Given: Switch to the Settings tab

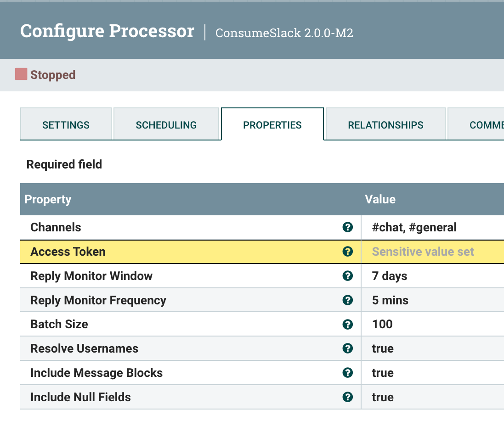Looking at the screenshot, I should (x=66, y=124).
